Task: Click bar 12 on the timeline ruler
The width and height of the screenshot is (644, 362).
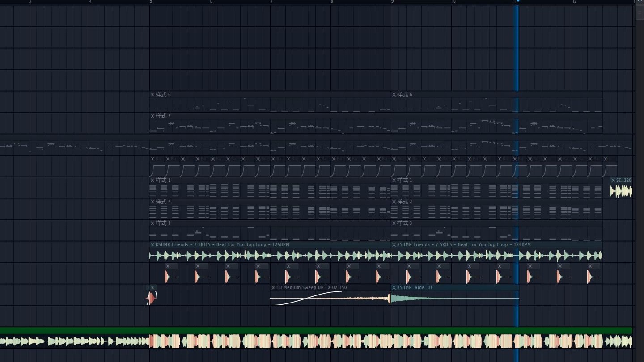Action: click(x=574, y=2)
